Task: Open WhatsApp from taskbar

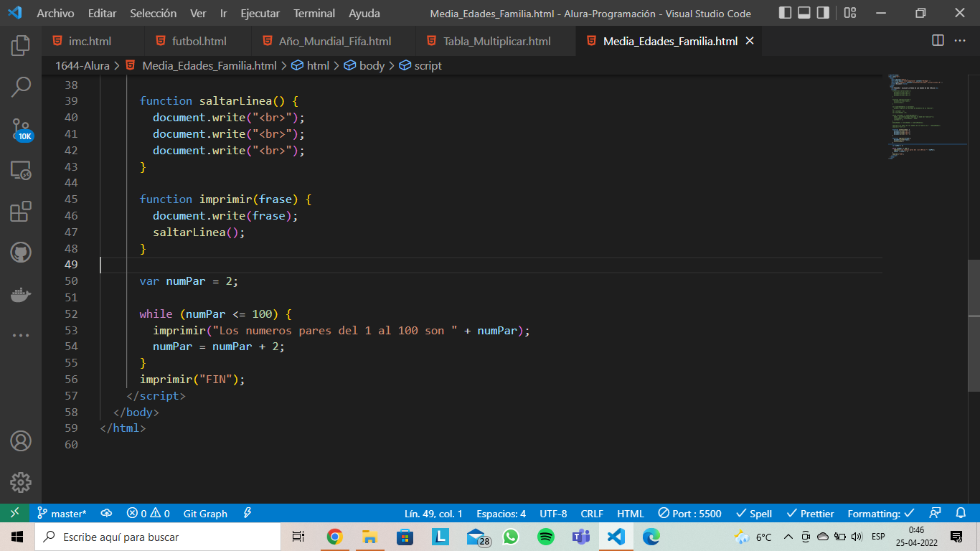Action: [511, 537]
